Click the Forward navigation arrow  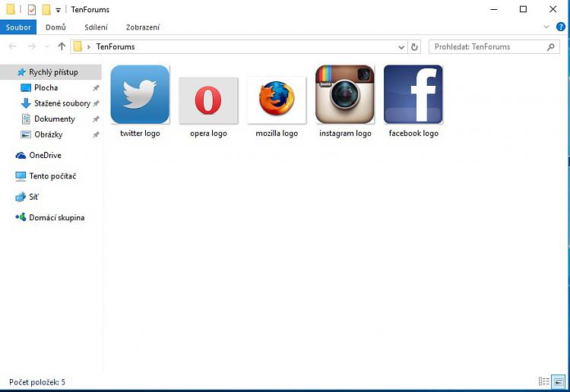32,46
